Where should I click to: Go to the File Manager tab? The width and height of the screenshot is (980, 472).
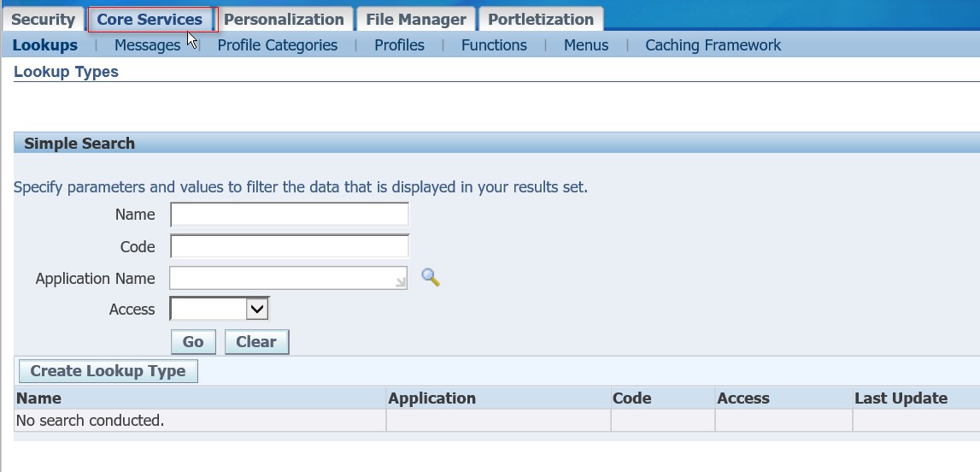416,19
